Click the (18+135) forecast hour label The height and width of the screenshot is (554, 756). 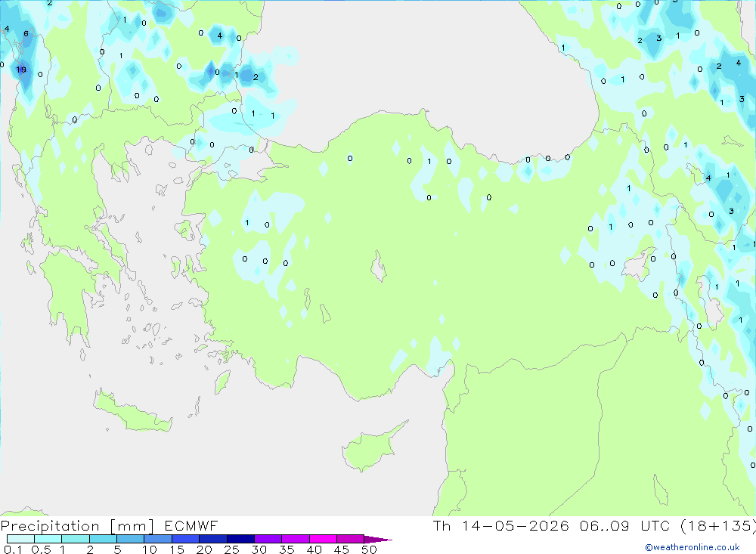(718, 525)
